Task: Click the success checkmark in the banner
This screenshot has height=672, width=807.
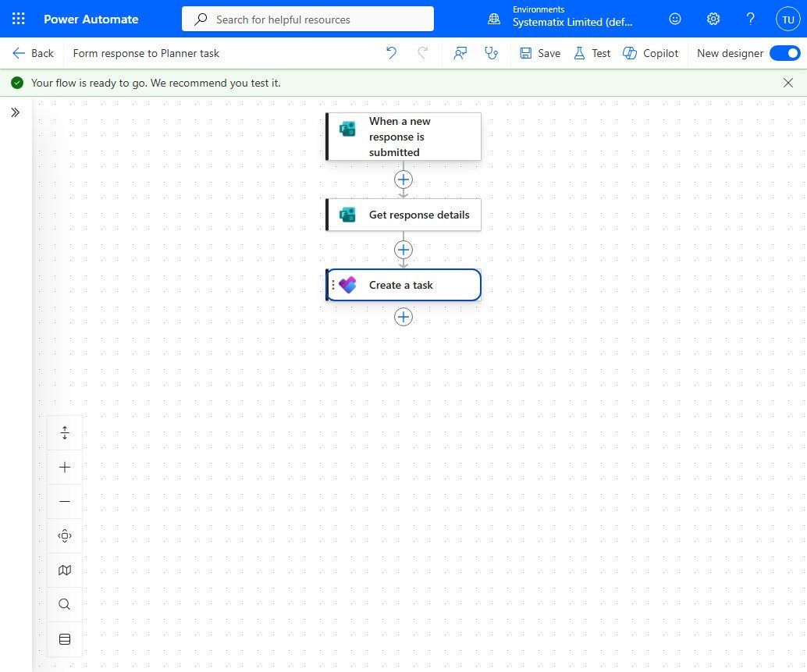Action: (17, 83)
